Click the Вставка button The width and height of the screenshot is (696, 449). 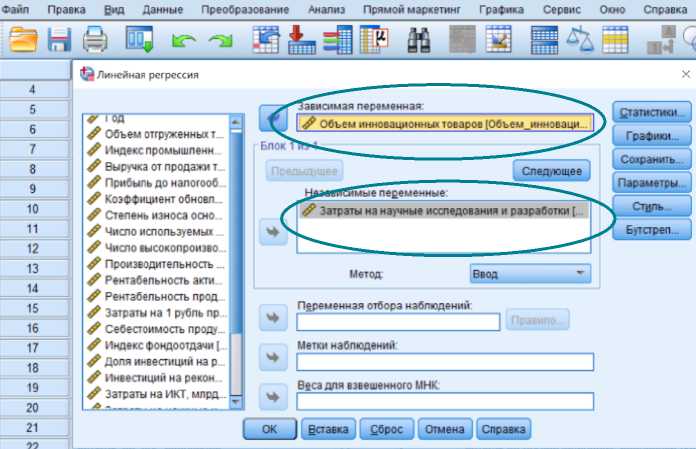click(x=328, y=429)
